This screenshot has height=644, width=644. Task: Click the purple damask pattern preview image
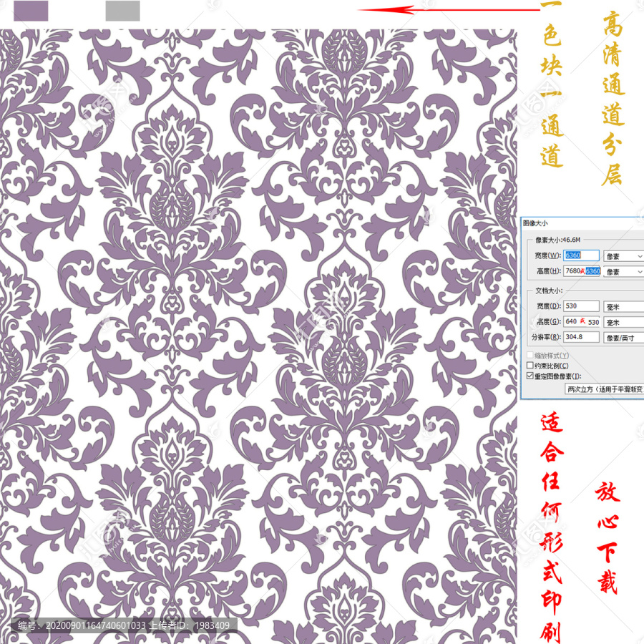coord(258,336)
